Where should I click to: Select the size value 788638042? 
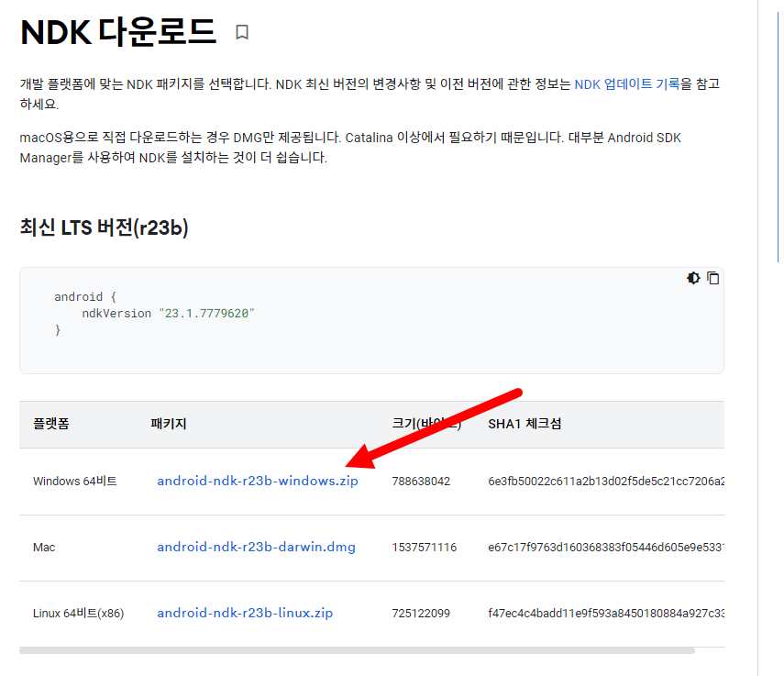click(x=421, y=481)
